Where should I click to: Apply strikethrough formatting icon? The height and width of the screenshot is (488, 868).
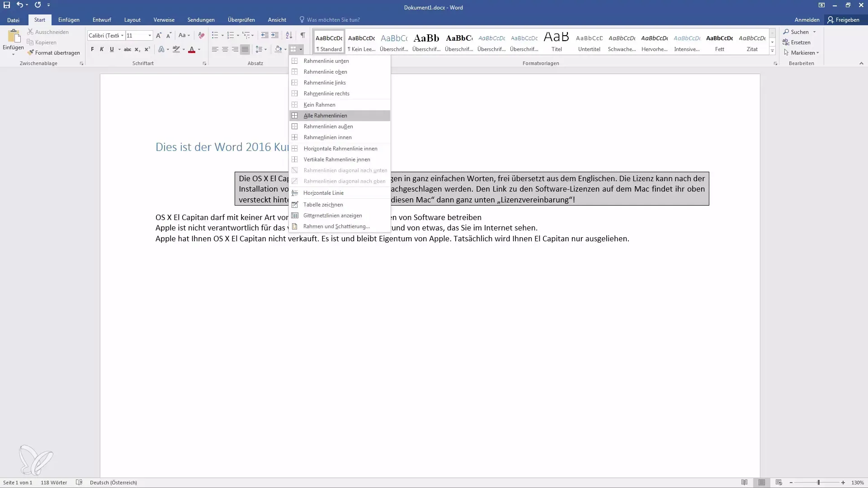127,49
